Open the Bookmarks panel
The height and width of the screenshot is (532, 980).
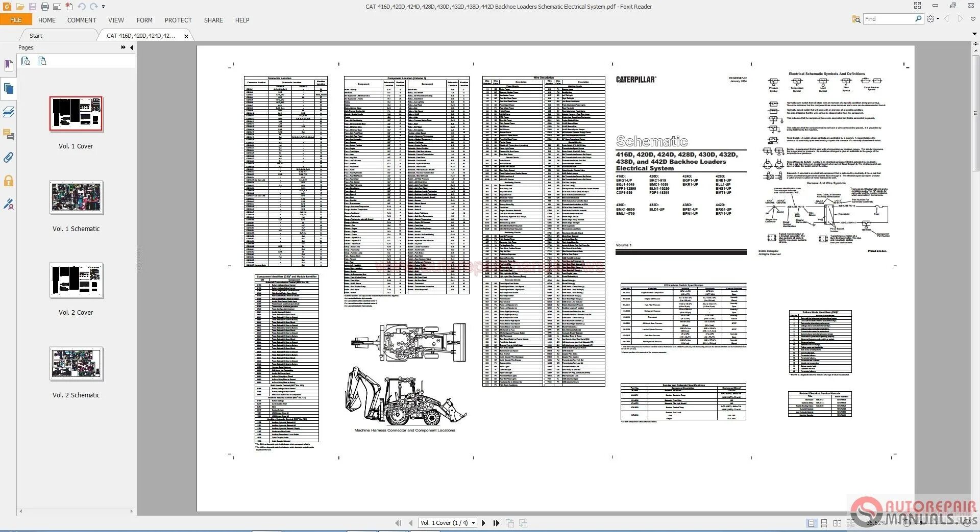8,65
